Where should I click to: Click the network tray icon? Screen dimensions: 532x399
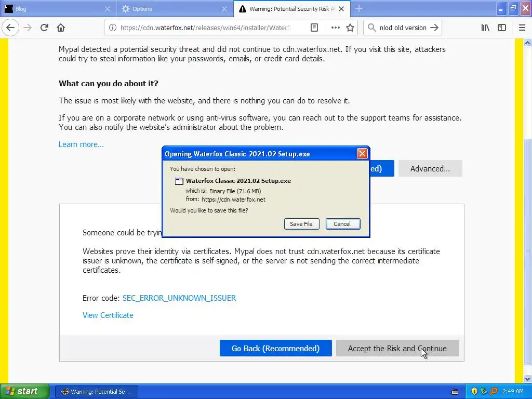[484, 392]
